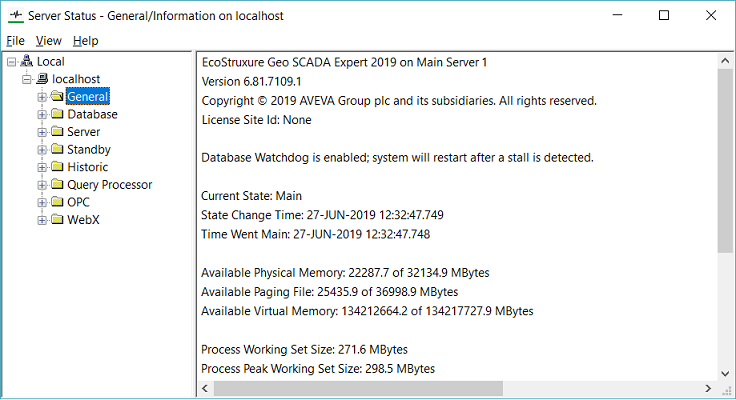The height and width of the screenshot is (400, 736).
Task: Collapse the Local root node
Action: coord(11,62)
